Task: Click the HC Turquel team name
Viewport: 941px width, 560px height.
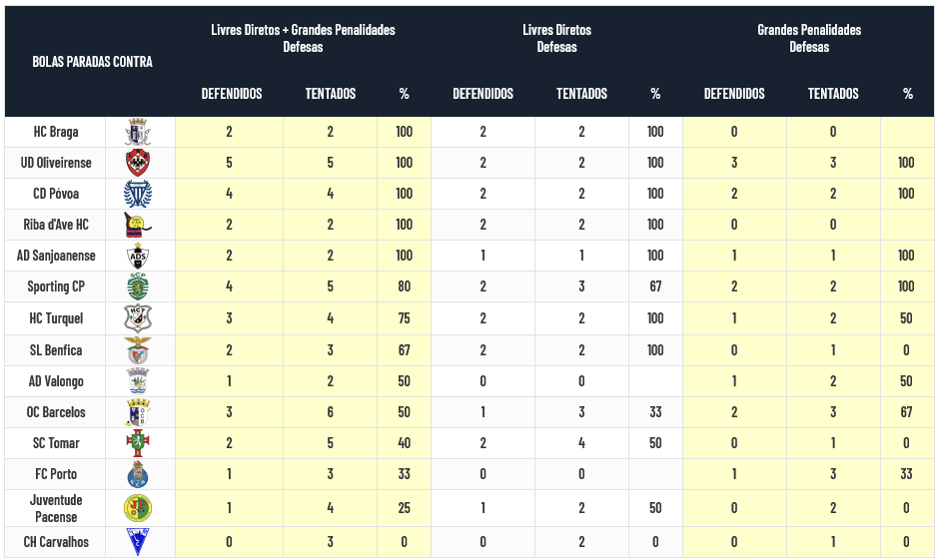Action: pos(55,318)
